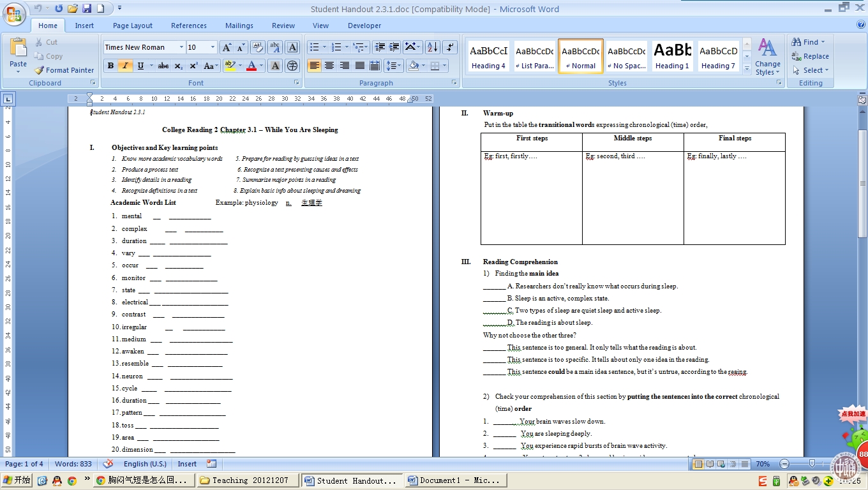Click the Superscript icon

point(193,66)
